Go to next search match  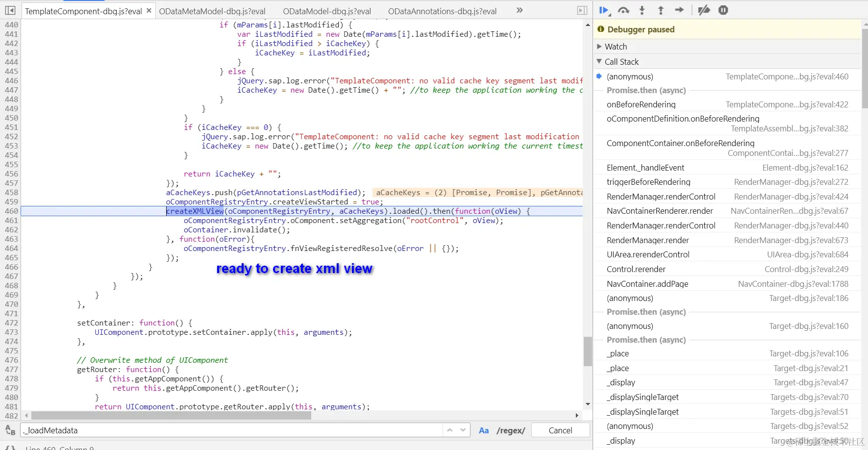click(x=463, y=430)
